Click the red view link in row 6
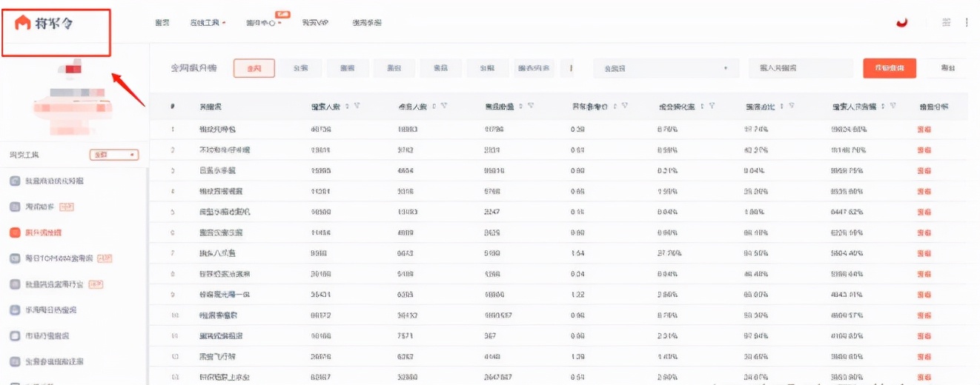Image resolution: width=980 pixels, height=385 pixels. [924, 232]
